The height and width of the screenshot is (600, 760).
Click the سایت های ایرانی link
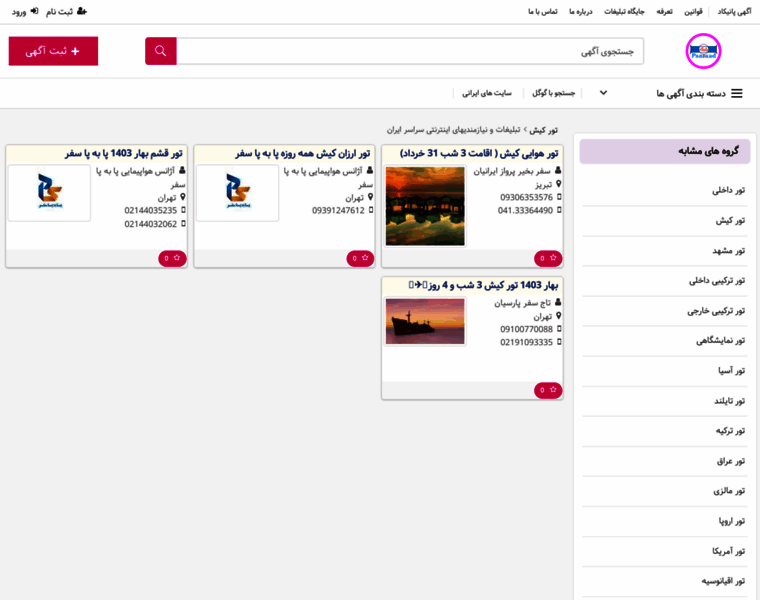click(487, 93)
